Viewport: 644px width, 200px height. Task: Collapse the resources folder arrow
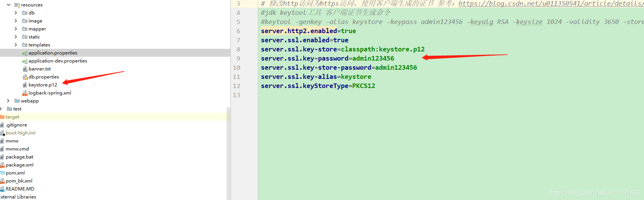tap(8, 5)
